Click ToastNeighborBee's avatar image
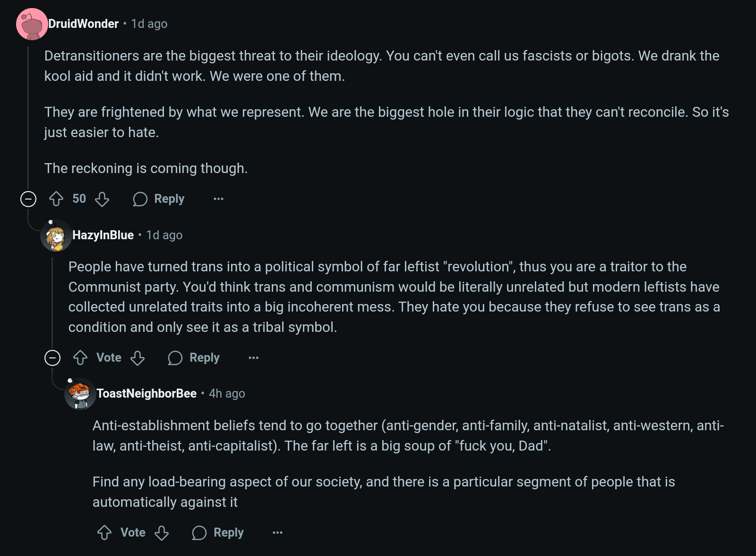Screen dimensions: 756x556 (x=80, y=394)
